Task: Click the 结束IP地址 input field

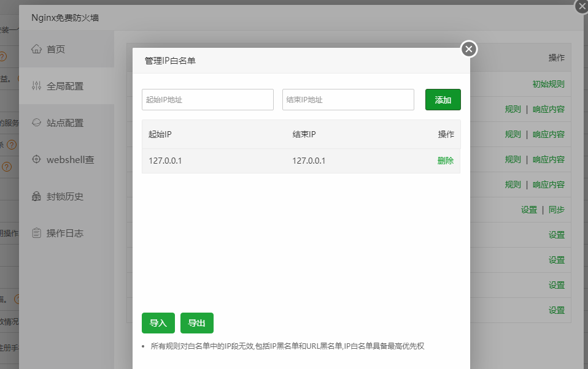Action: tap(347, 99)
